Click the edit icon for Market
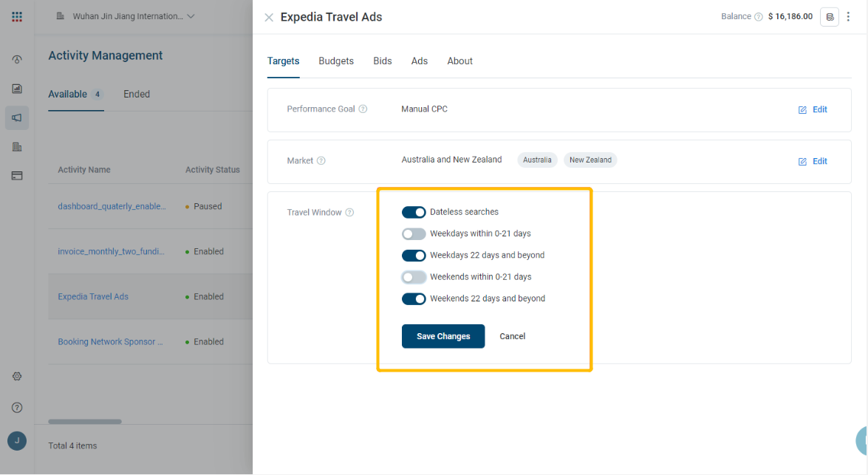 pyautogui.click(x=802, y=162)
